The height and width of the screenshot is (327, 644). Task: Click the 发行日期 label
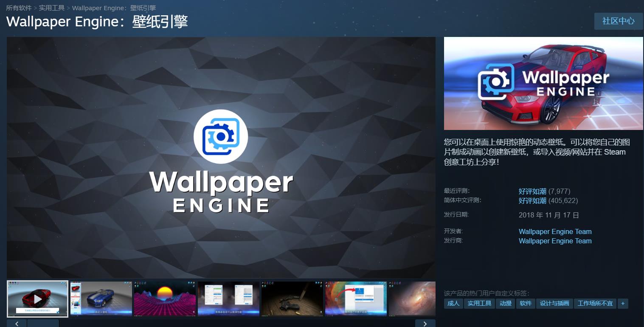tap(456, 214)
